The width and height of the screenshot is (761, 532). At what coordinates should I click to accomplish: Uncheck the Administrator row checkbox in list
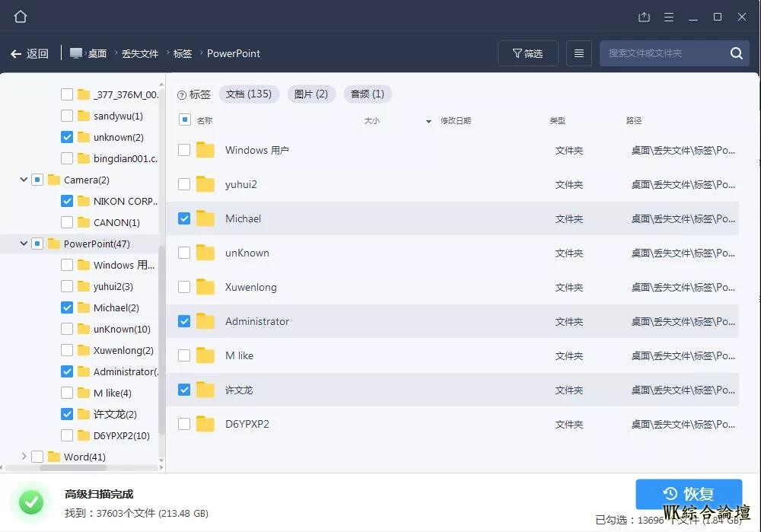point(184,321)
